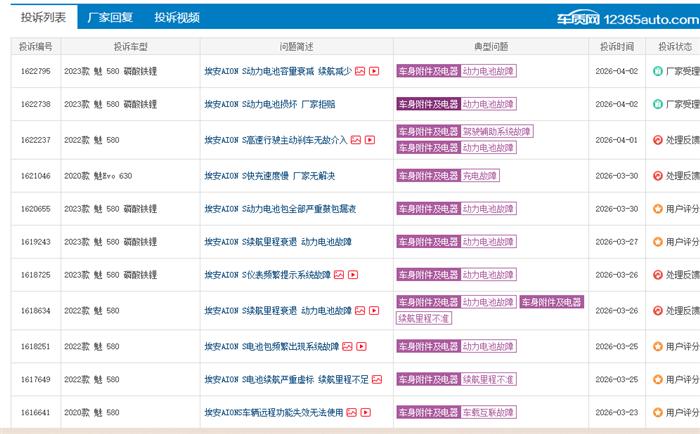Image resolution: width=700 pixels, height=434 pixels.
Task: View picture icon of complaint 1618725
Action: pos(338,274)
